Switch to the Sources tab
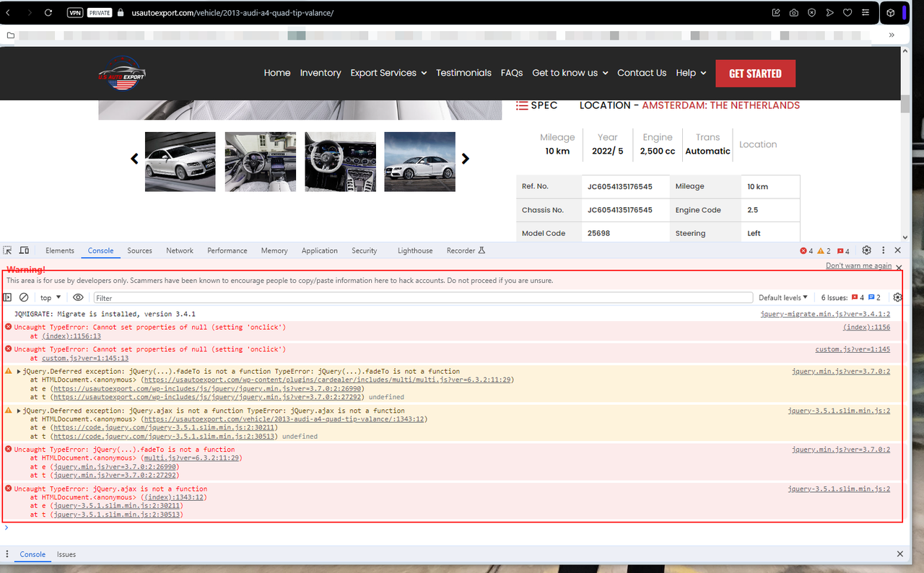This screenshot has width=924, height=573. click(x=139, y=250)
